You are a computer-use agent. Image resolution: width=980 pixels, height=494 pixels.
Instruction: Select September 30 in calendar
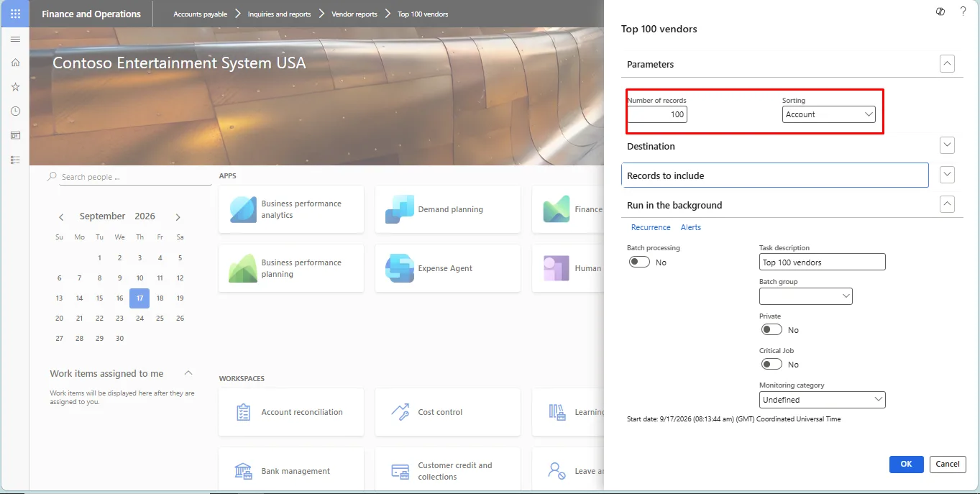tap(119, 338)
